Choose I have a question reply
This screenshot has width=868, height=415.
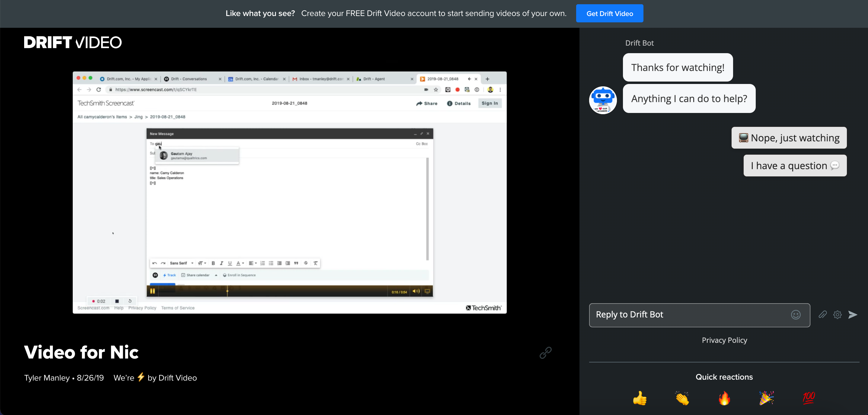pos(795,166)
